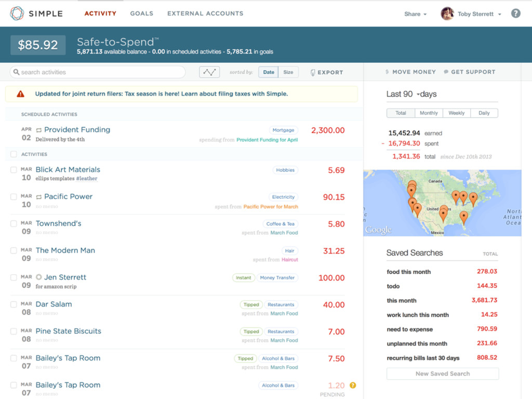Click the Mortgage category tag
The image size is (532, 399).
point(283,130)
